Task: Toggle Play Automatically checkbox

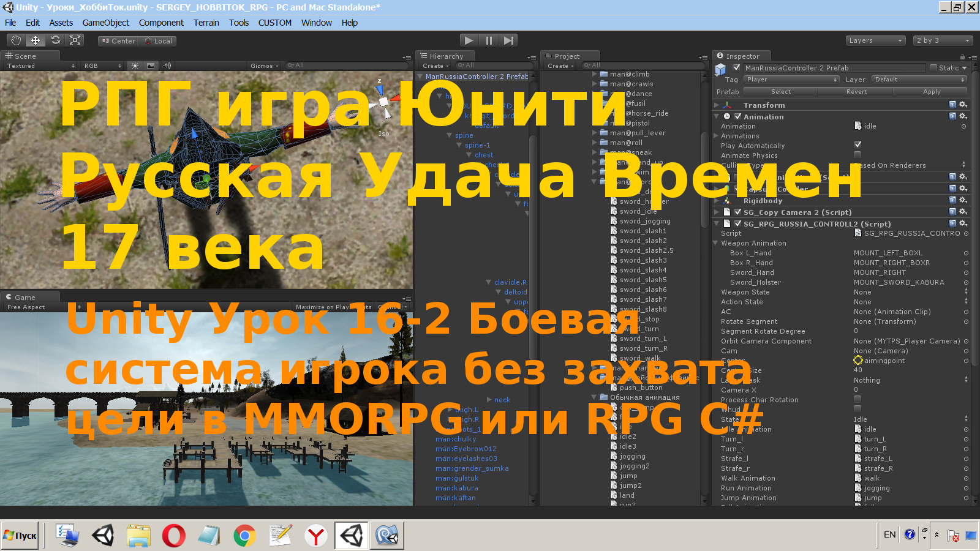Action: 858,145
